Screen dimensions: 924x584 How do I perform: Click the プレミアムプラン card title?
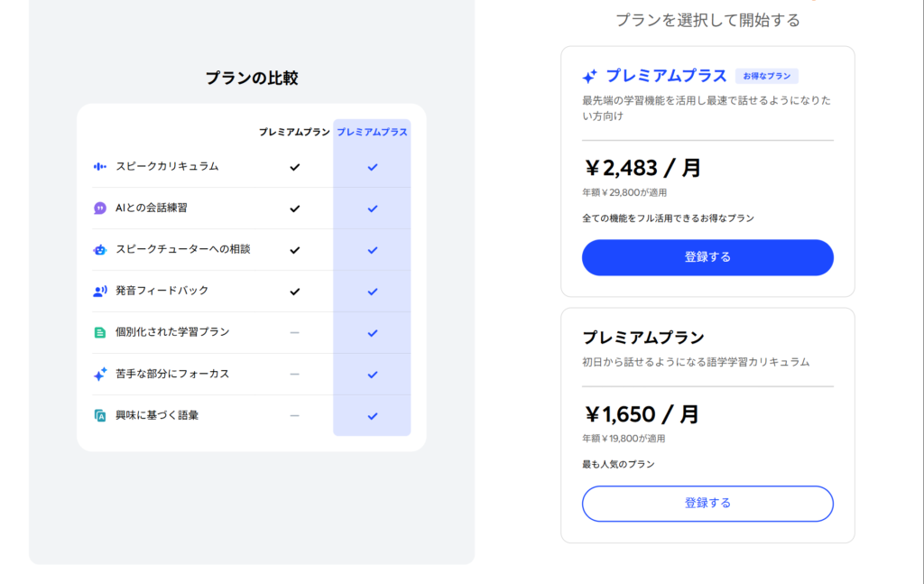642,338
